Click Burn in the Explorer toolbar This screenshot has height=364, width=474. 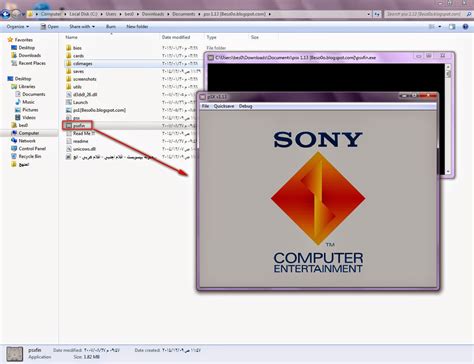[111, 26]
